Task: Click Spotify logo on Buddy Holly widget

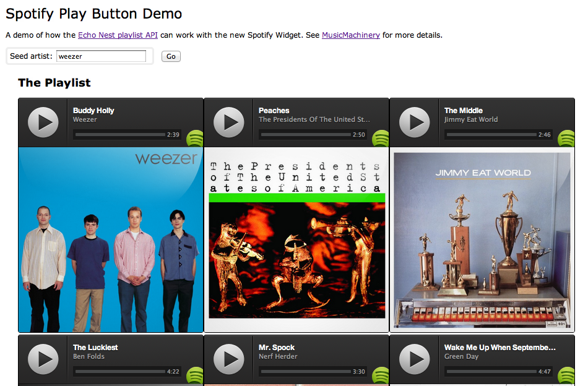Action: point(195,139)
